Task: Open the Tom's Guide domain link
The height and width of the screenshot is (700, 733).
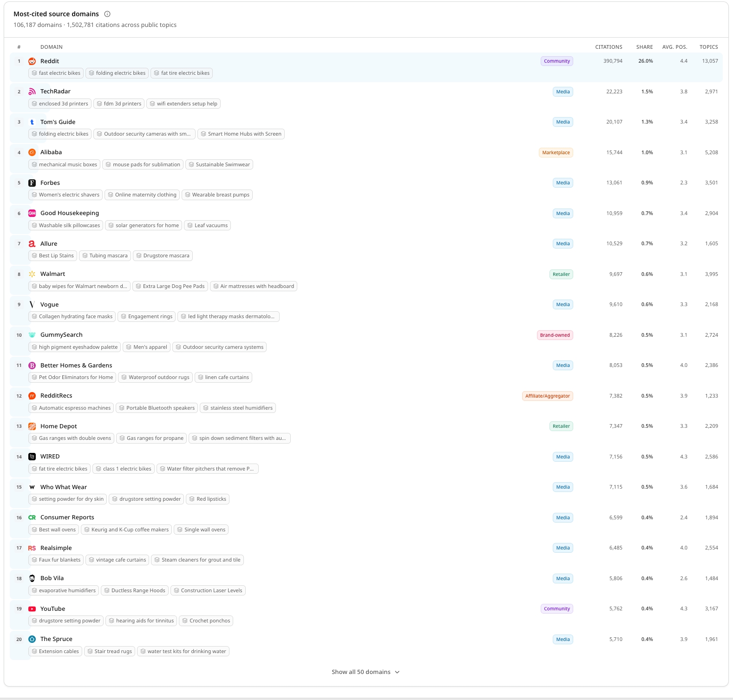Action: pyautogui.click(x=58, y=122)
